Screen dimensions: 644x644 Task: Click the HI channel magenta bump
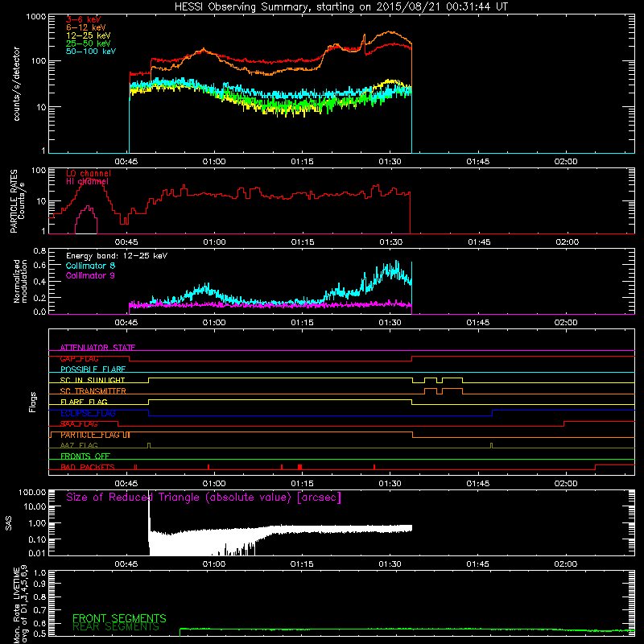point(87,220)
